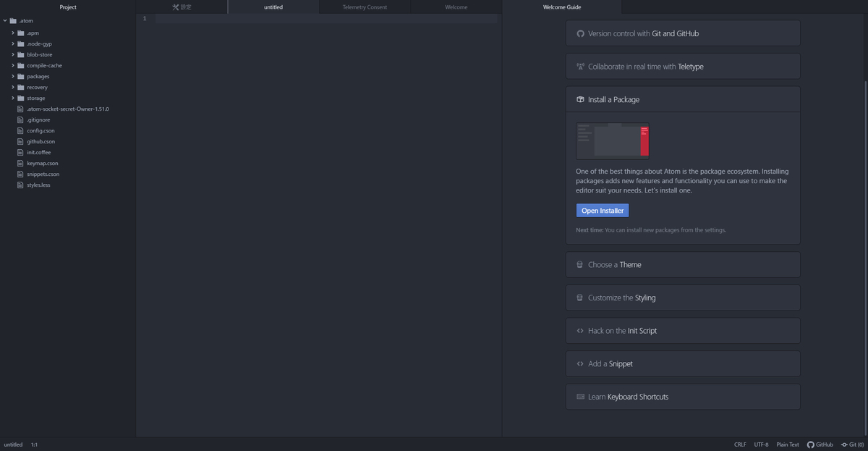Click the code icon beside Hack on the Init Script
This screenshot has width=868, height=451.
coord(580,330)
